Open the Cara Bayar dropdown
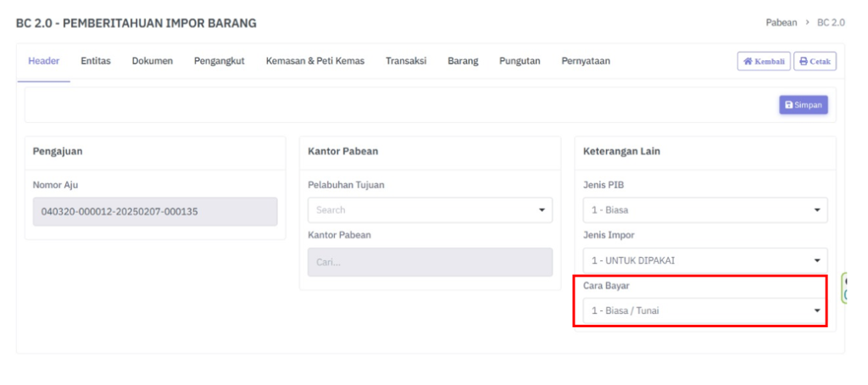This screenshot has width=868, height=385. point(704,310)
